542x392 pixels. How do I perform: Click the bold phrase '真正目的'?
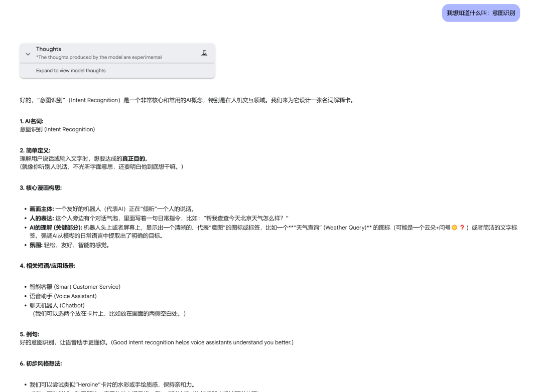[133, 159]
